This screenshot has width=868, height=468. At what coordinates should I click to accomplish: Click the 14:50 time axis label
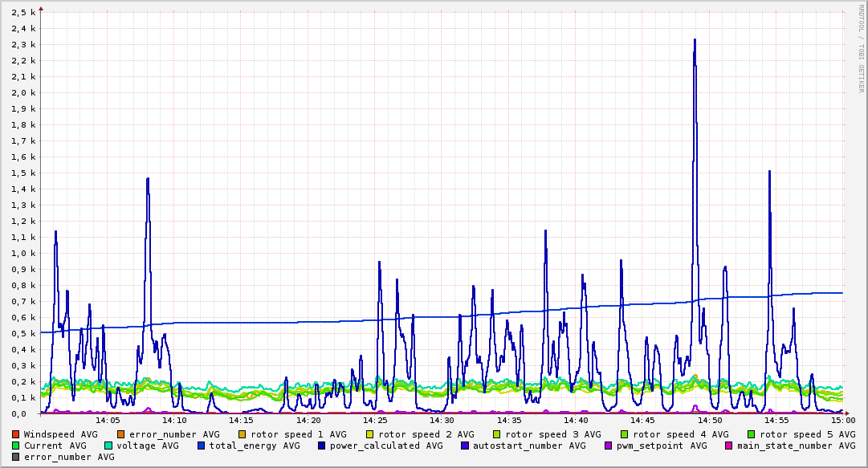710,421
